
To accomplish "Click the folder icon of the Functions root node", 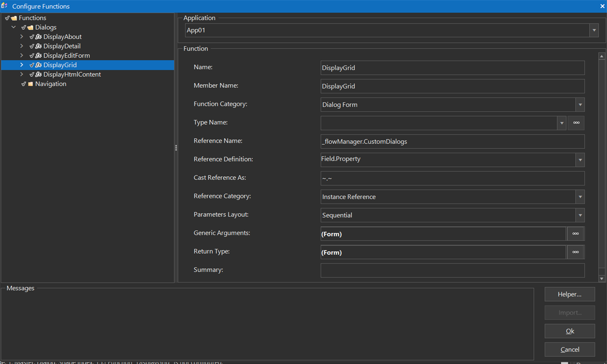I will [14, 18].
